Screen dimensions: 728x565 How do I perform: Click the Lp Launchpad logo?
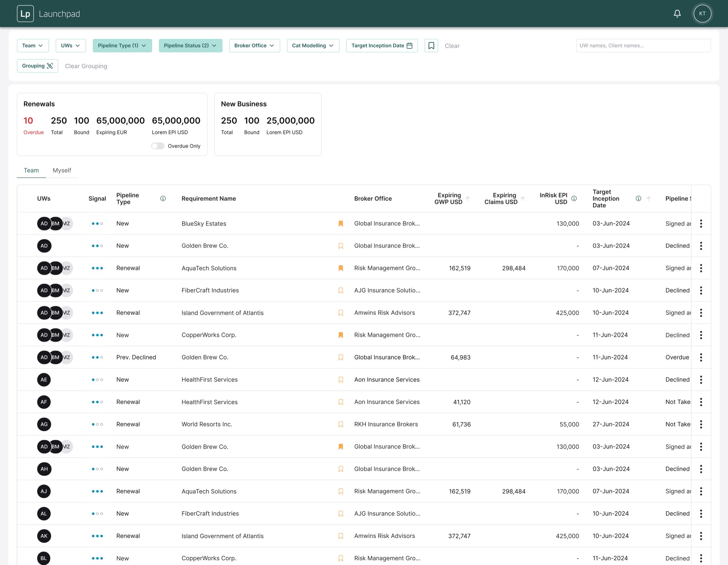48,14
